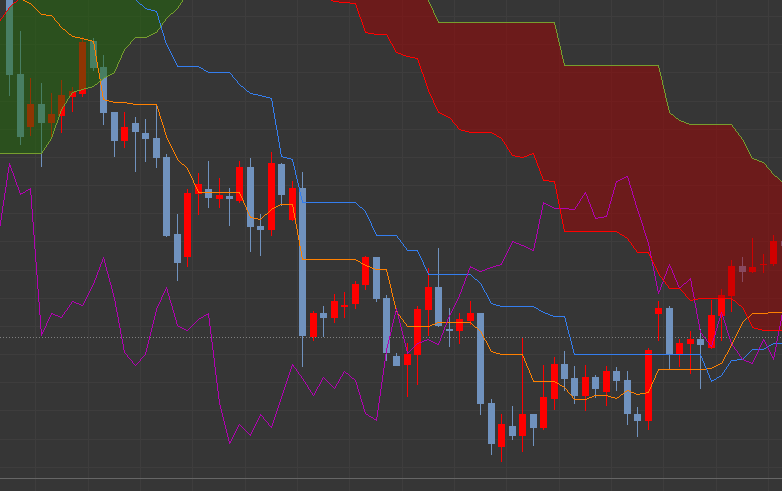Select the lowest red candle at the chart bottom

(501, 435)
